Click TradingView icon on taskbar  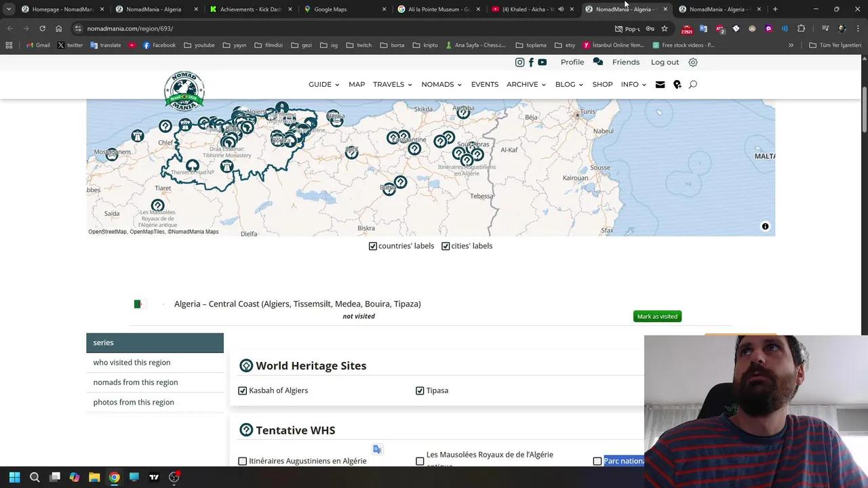(154, 477)
